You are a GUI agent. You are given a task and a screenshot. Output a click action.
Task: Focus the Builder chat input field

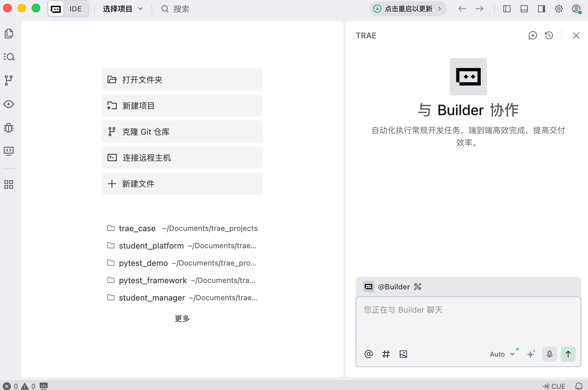468,322
